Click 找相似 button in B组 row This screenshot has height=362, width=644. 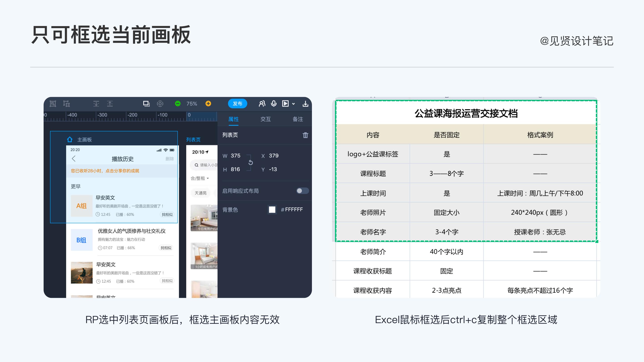click(166, 248)
